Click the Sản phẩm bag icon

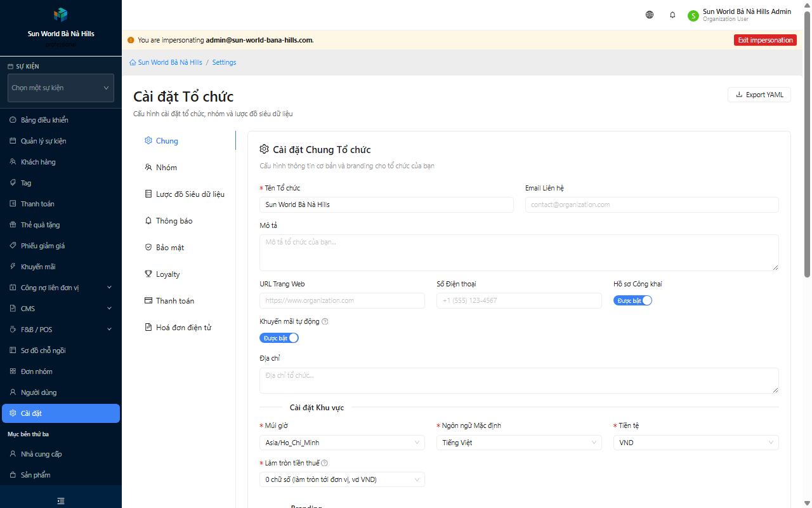[x=13, y=475]
